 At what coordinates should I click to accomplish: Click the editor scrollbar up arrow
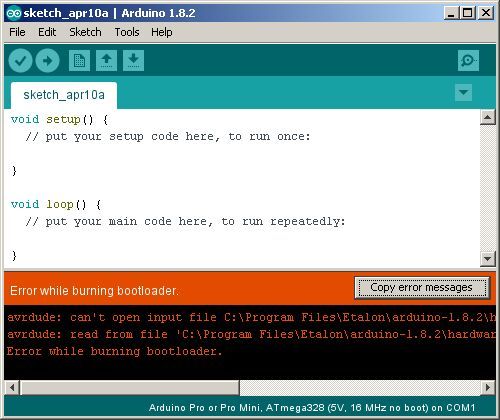tap(488, 117)
